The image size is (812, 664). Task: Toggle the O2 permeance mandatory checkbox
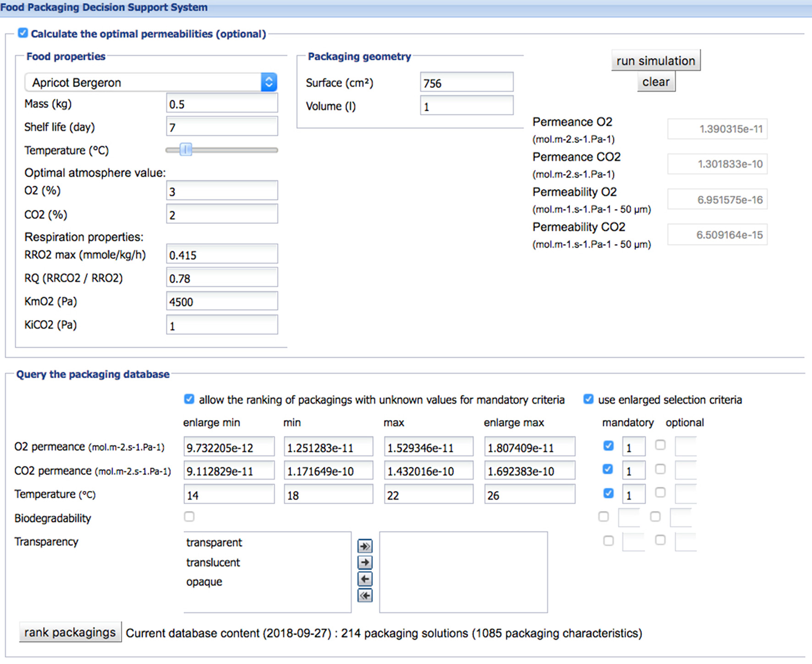point(608,446)
